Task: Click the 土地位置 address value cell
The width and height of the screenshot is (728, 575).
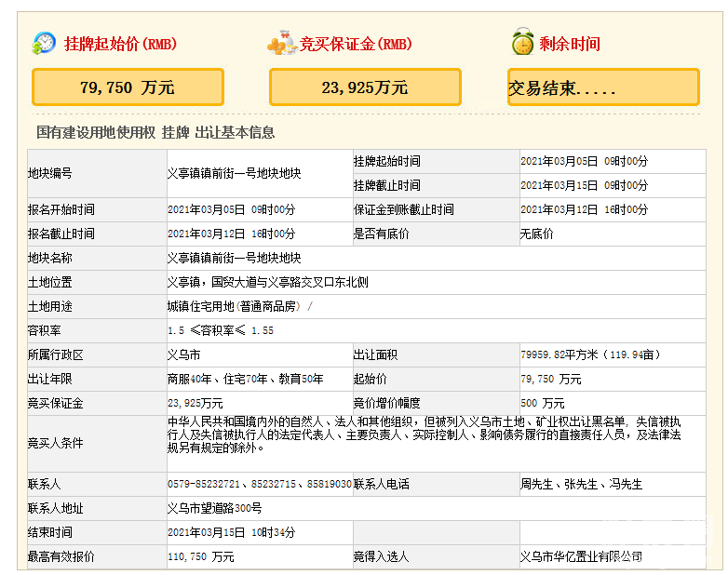Action: click(x=267, y=282)
